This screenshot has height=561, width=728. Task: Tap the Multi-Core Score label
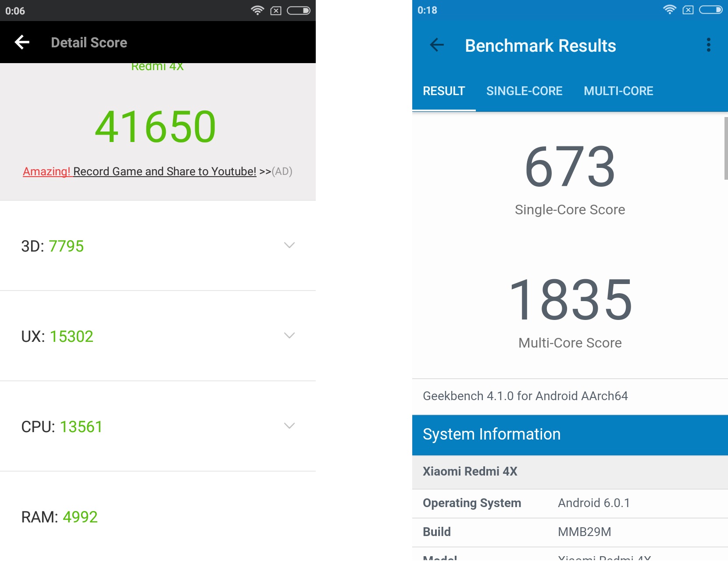pyautogui.click(x=570, y=343)
